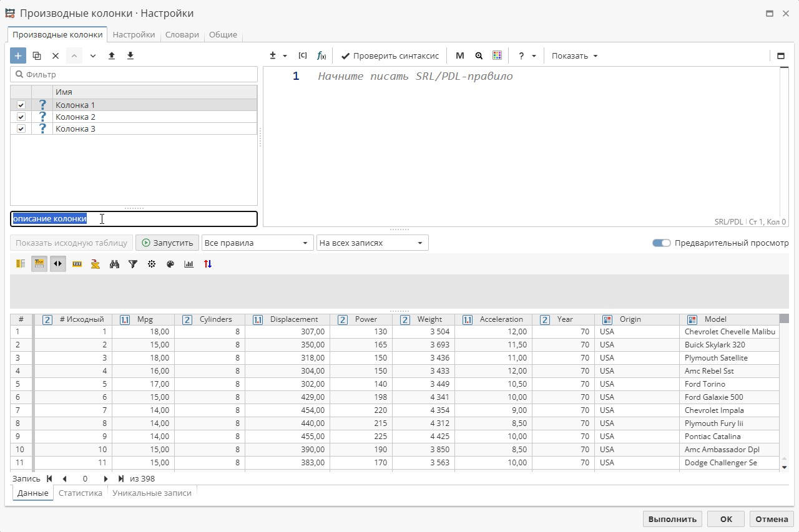Open the color palette formatting icon
Viewport: 799px width, 532px height.
pyautogui.click(x=170, y=264)
